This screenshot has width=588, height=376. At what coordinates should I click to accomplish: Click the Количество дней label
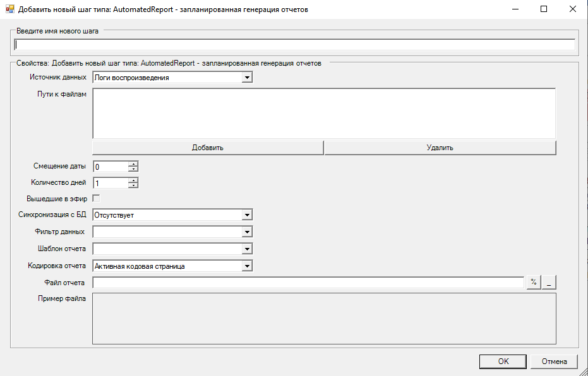tap(59, 182)
